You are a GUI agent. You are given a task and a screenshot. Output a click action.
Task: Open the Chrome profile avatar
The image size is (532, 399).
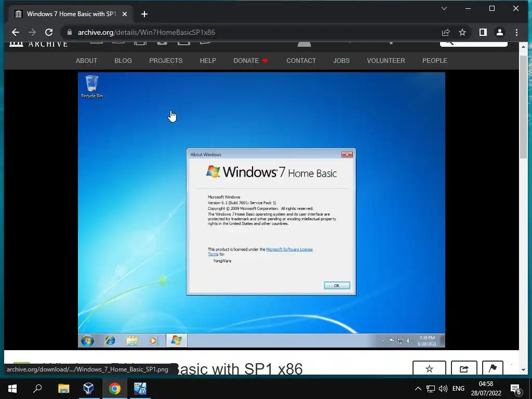pos(500,32)
